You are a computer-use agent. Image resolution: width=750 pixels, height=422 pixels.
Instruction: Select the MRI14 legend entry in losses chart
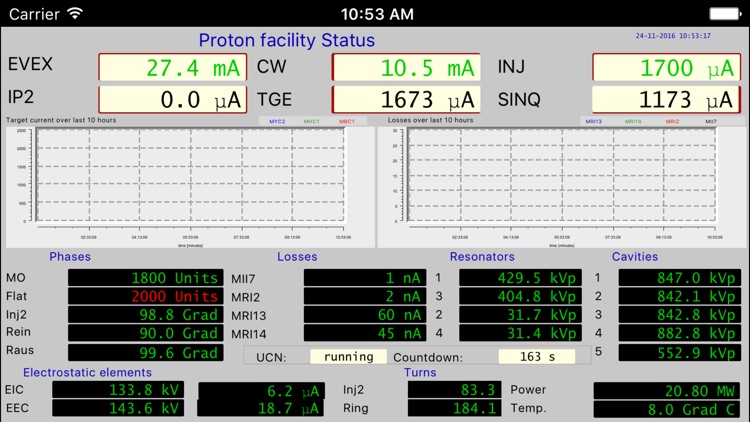point(633,122)
